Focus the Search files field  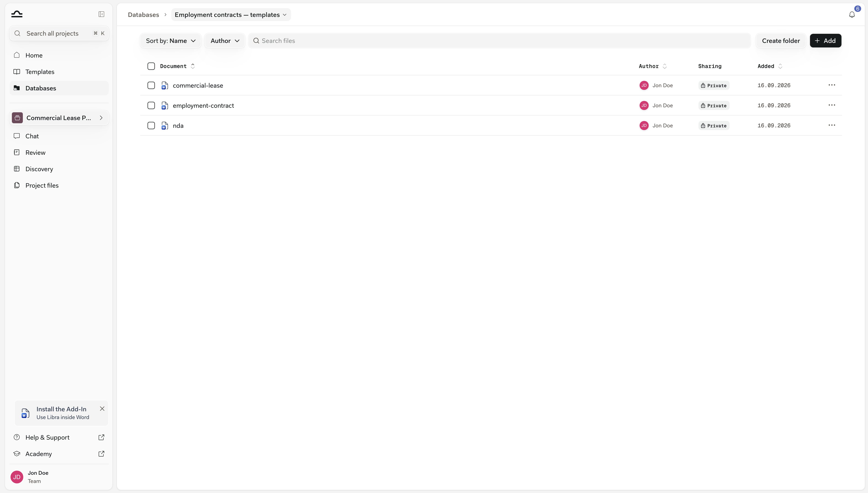point(499,41)
